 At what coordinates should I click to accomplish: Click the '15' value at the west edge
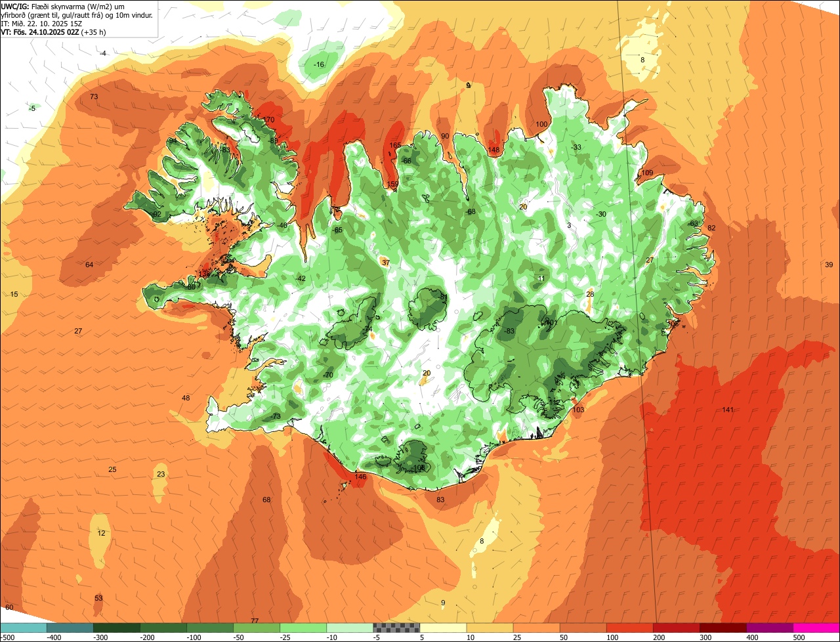pos(14,294)
